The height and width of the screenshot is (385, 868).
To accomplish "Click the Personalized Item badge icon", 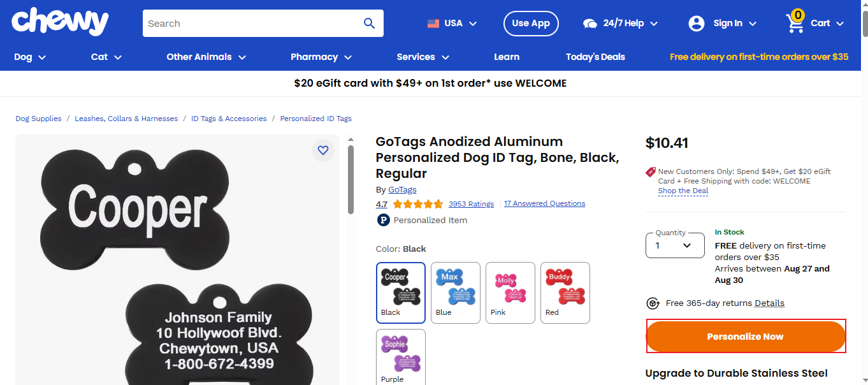I will click(383, 220).
